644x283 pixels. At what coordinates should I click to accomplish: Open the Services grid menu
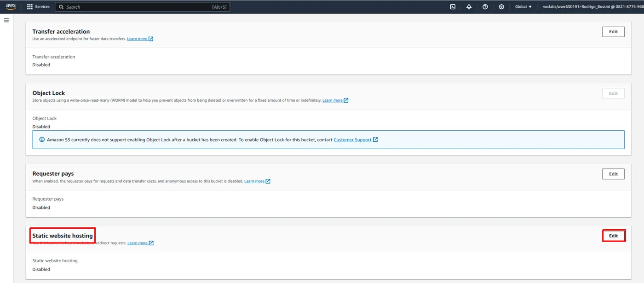tap(30, 7)
